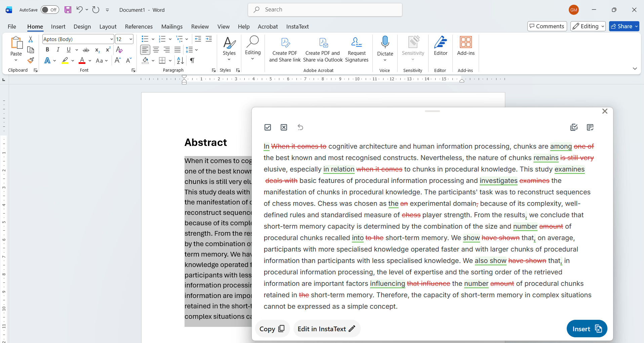
Task: Close the InstaText suggestion panel
Action: coord(605,111)
